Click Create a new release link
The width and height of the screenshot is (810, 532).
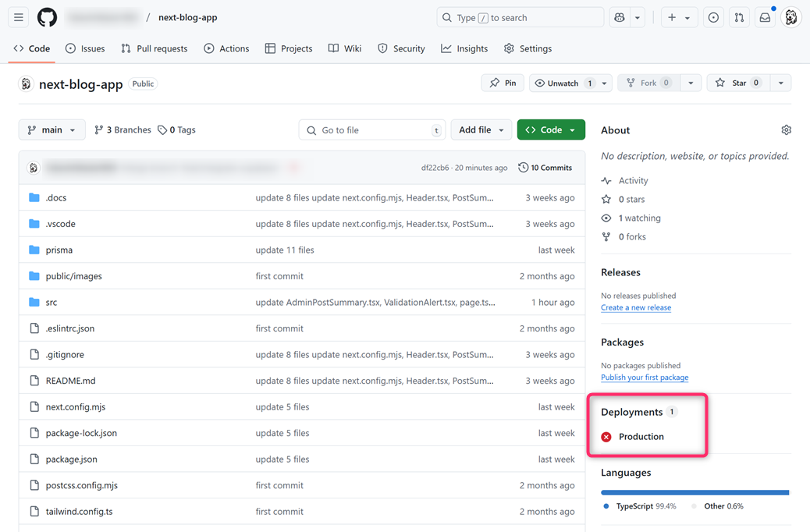(x=635, y=307)
